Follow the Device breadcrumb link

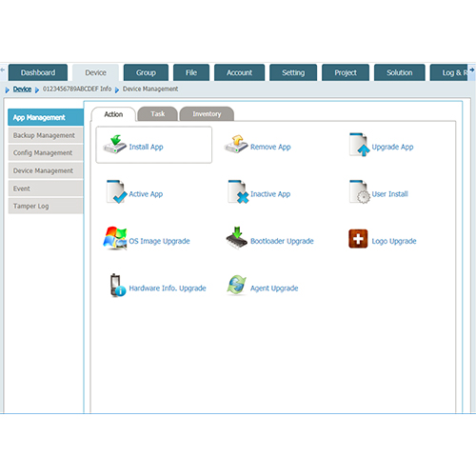click(22, 89)
